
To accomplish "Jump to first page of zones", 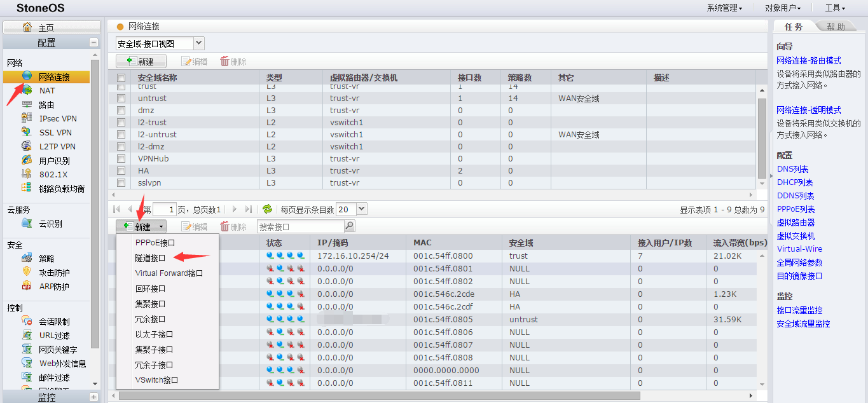I will [x=116, y=209].
